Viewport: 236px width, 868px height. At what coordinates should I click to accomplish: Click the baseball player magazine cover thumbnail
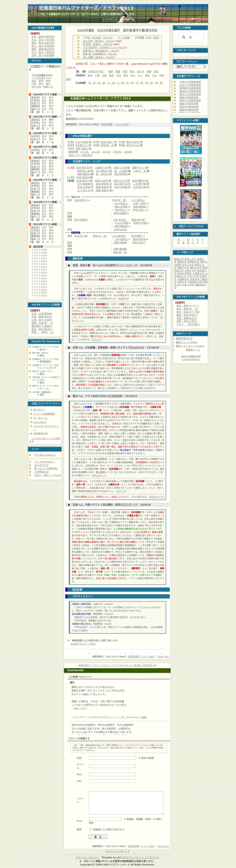coord(190,204)
